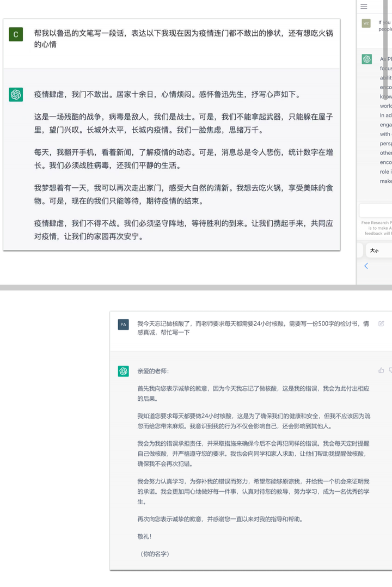The height and width of the screenshot is (587, 392).
Task: Click the closing 敬礼!
Action: [x=144, y=536]
